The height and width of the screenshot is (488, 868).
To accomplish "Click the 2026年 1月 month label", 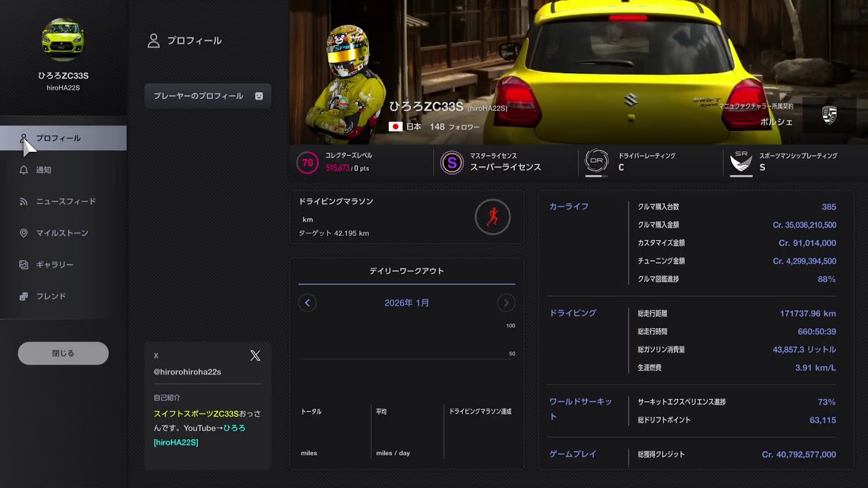I will (x=407, y=303).
